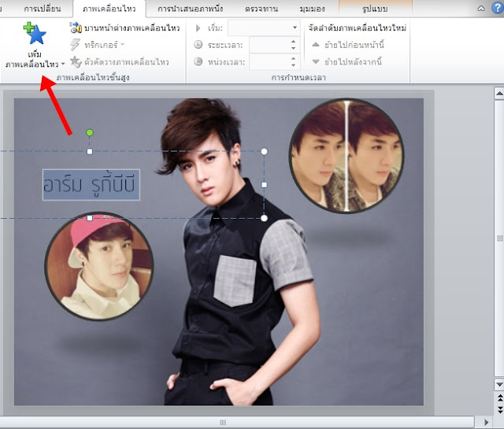Click Move Earlier (ย้ายไปก่อนหน้านี้)
This screenshot has width=504, height=429.
coord(348,45)
